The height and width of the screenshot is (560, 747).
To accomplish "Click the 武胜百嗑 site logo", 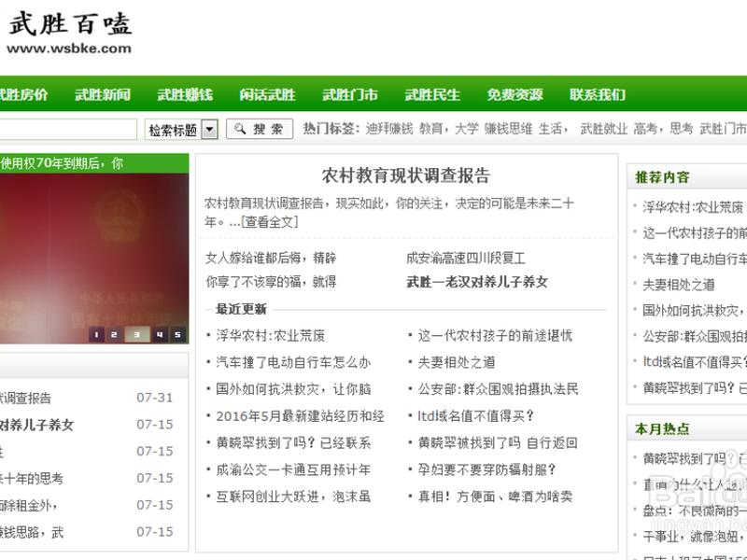I will pyautogui.click(x=69, y=34).
